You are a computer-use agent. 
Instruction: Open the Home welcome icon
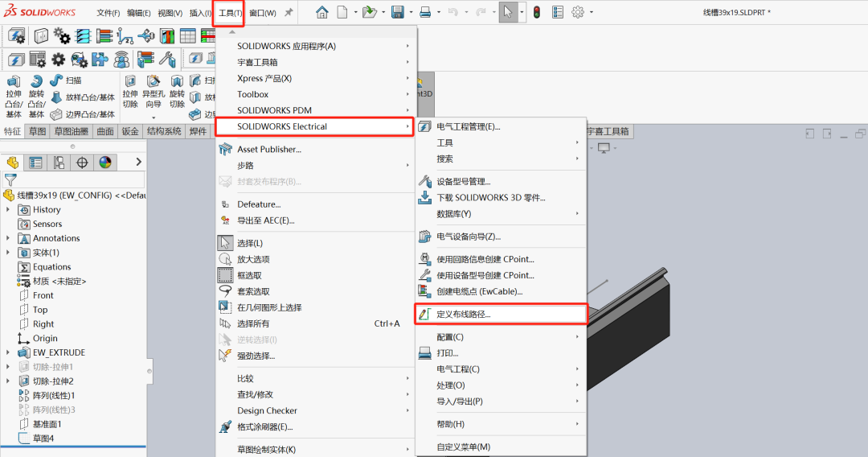tap(321, 12)
